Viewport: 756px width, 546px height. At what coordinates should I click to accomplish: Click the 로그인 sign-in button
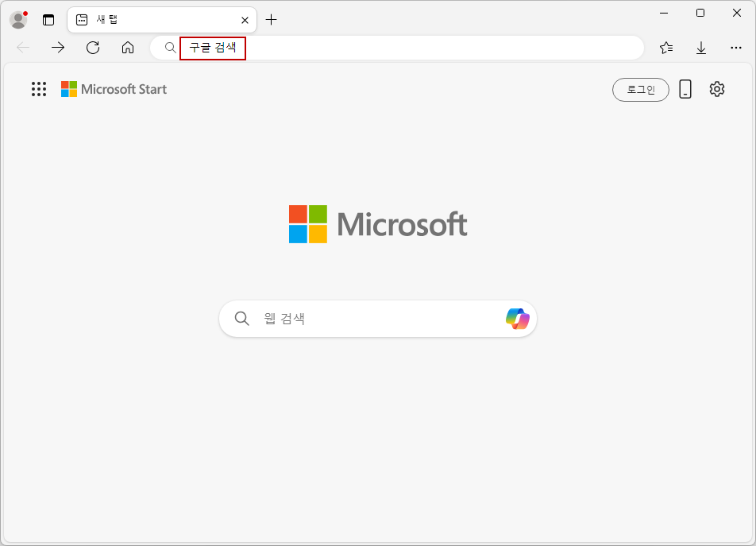click(641, 90)
